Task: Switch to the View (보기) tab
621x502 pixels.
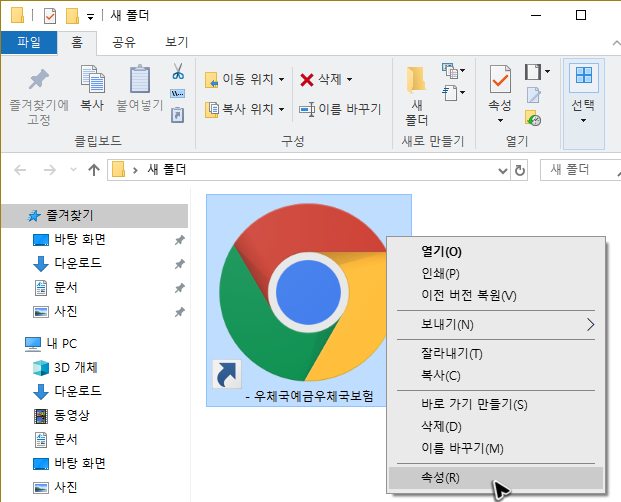Action: 177,42
